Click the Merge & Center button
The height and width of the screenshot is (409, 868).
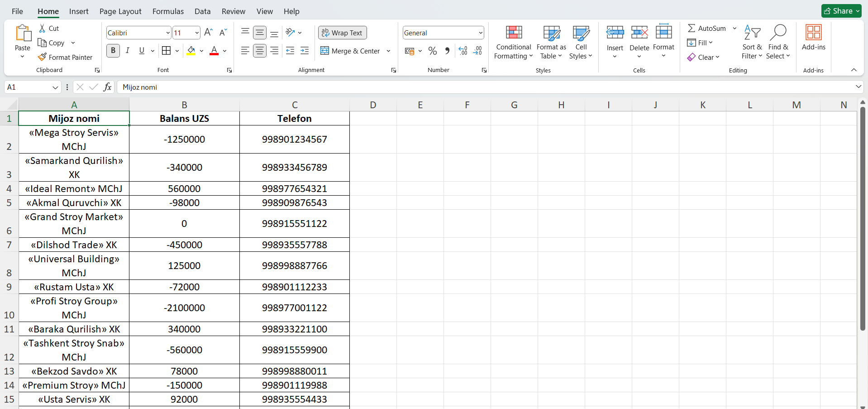tap(350, 51)
